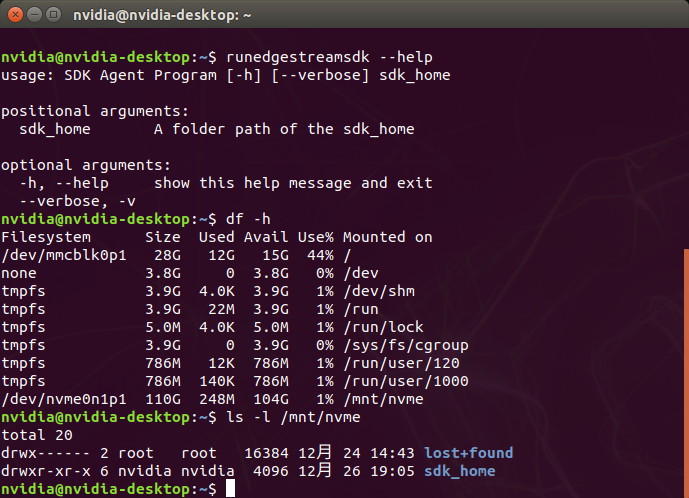Click the 'ls -l /mnt/nvme' command
The height and width of the screenshot is (498, 689).
pyautogui.click(x=293, y=418)
